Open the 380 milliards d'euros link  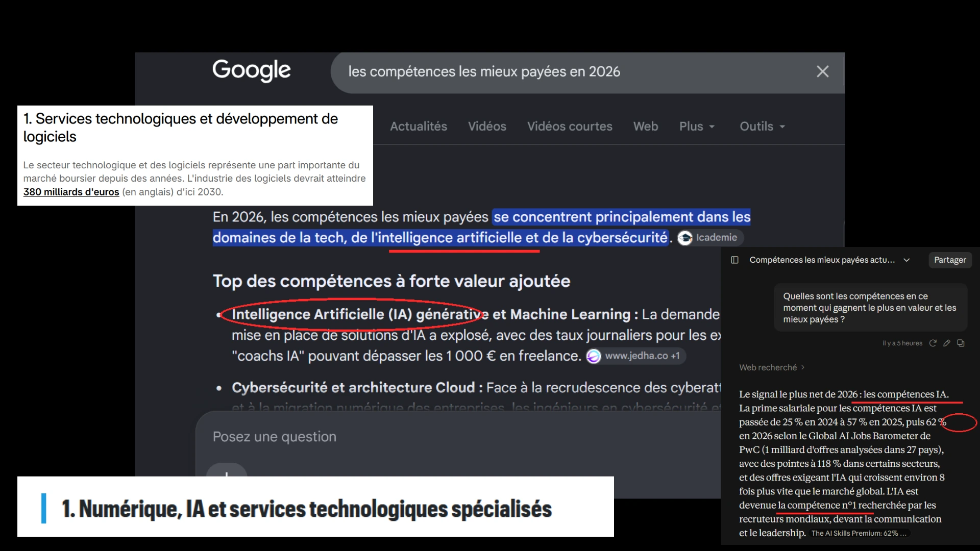click(71, 192)
